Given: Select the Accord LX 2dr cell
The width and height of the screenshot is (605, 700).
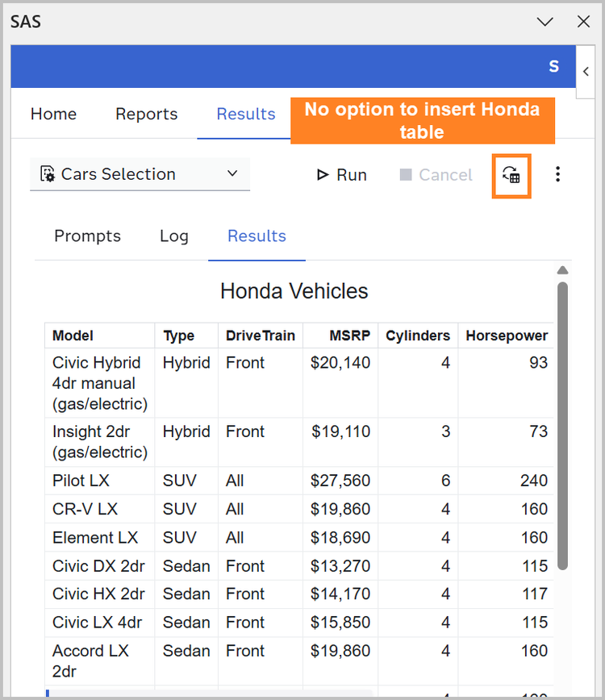Looking at the screenshot, I should (x=99, y=661).
